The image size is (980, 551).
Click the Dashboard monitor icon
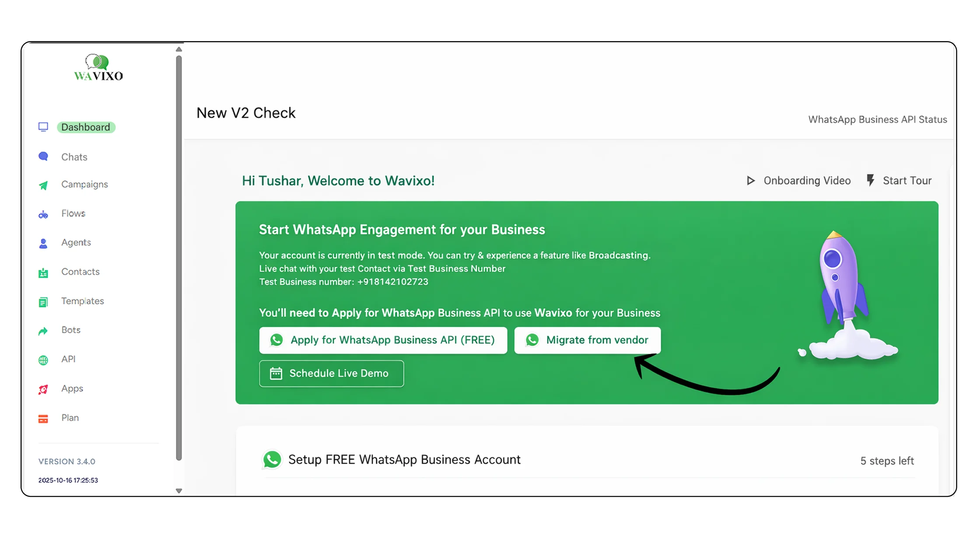(43, 127)
